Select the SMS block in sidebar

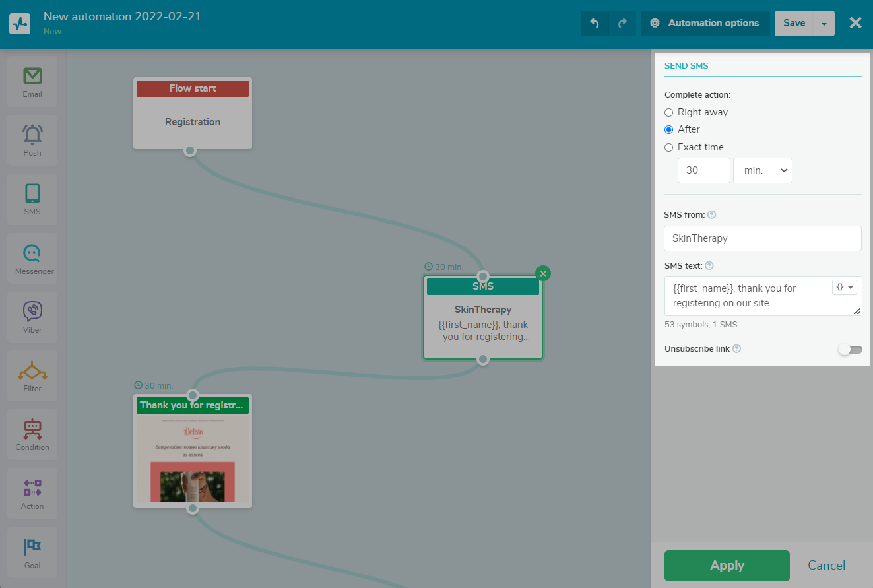[32, 199]
